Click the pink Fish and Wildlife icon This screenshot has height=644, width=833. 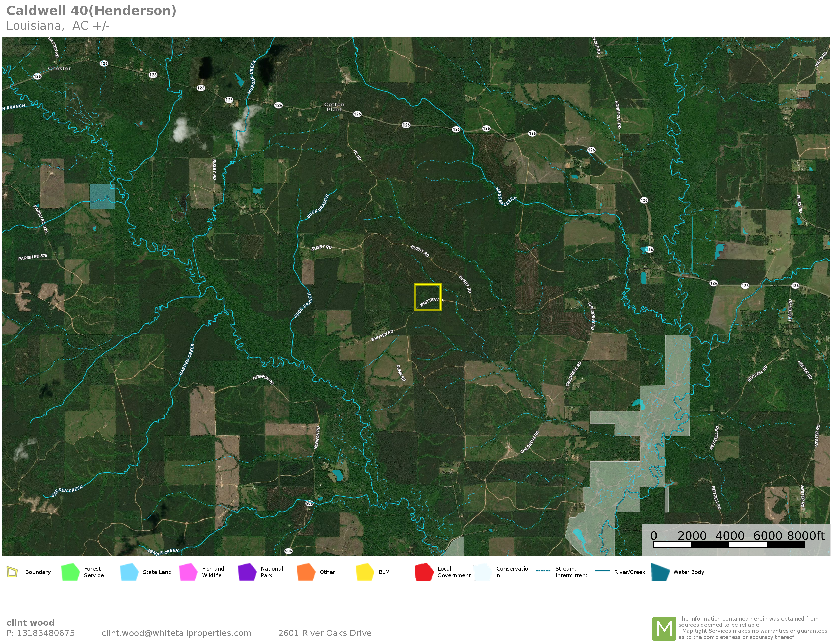188,572
